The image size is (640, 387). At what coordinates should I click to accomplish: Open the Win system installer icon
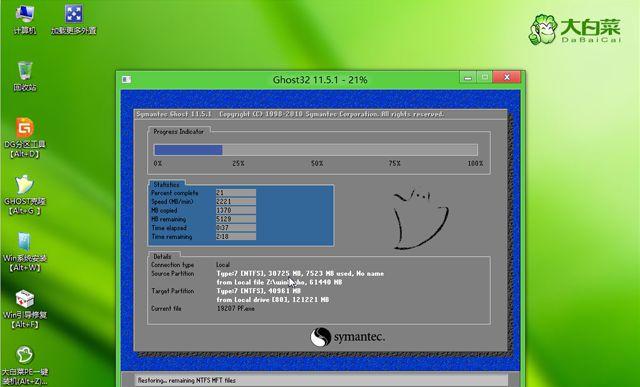pos(25,252)
